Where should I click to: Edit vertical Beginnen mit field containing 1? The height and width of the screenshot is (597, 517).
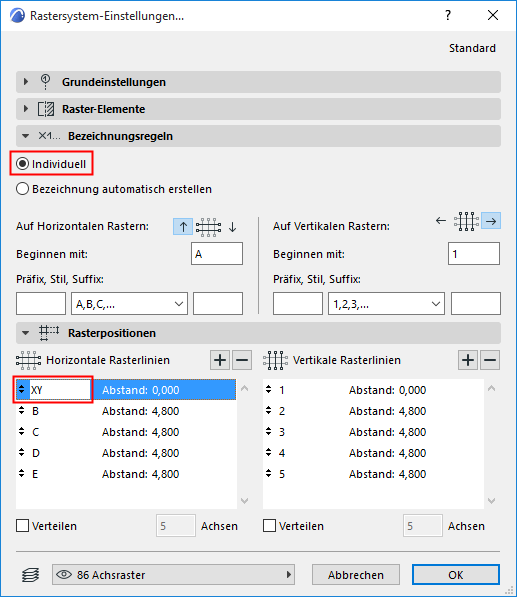tap(474, 254)
